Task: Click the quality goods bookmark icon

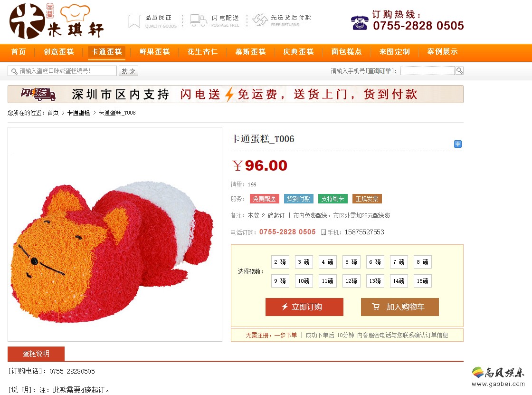Action: pyautogui.click(x=134, y=21)
